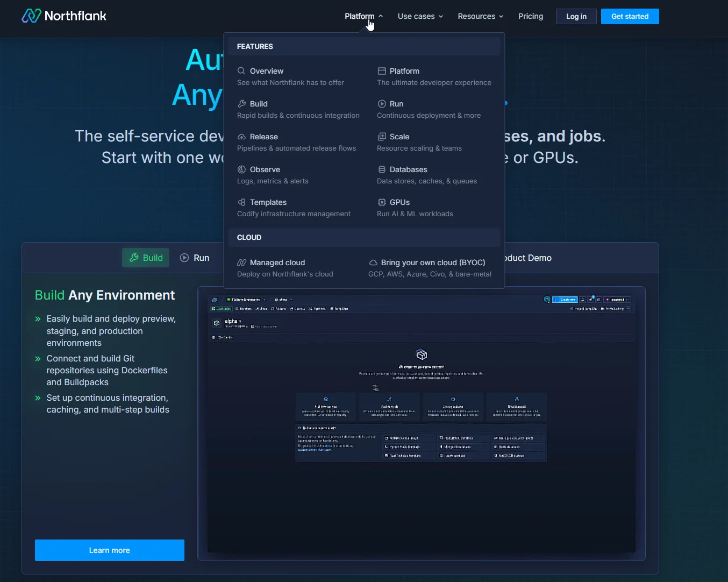Click 'Resource scaling & teams' text

point(419,148)
